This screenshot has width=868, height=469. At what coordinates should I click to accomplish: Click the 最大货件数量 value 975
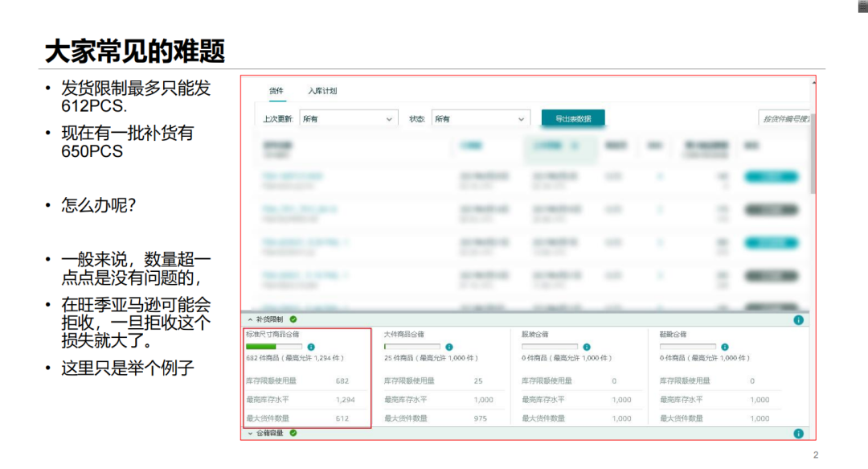(x=481, y=418)
